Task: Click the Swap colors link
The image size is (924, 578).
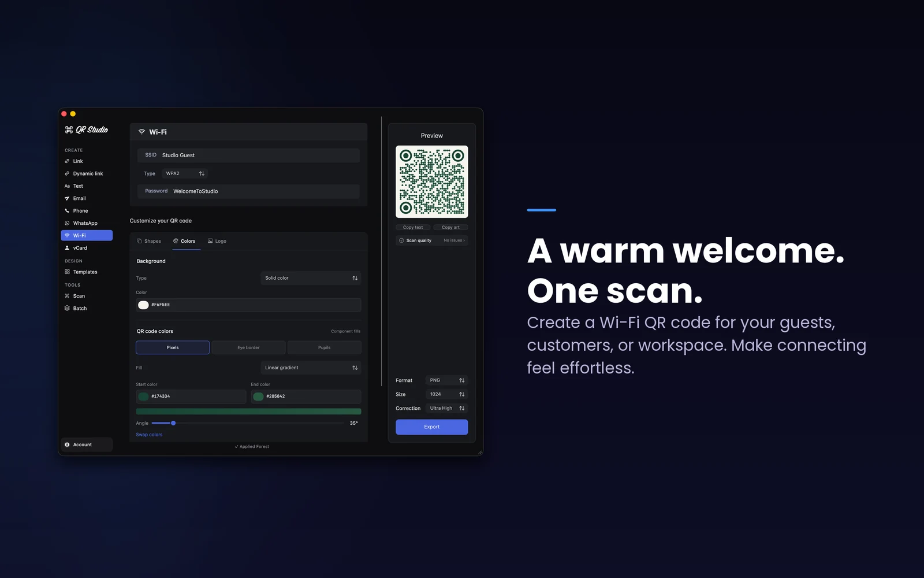Action: 149,435
